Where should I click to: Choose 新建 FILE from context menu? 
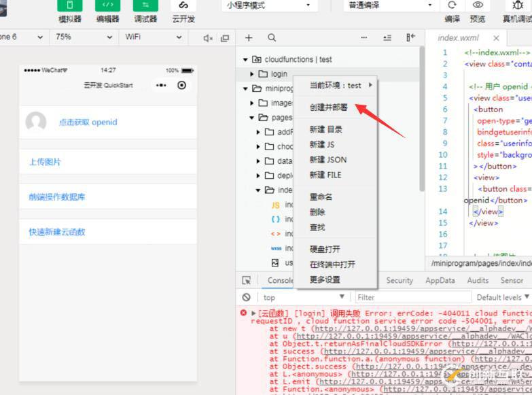336,175
